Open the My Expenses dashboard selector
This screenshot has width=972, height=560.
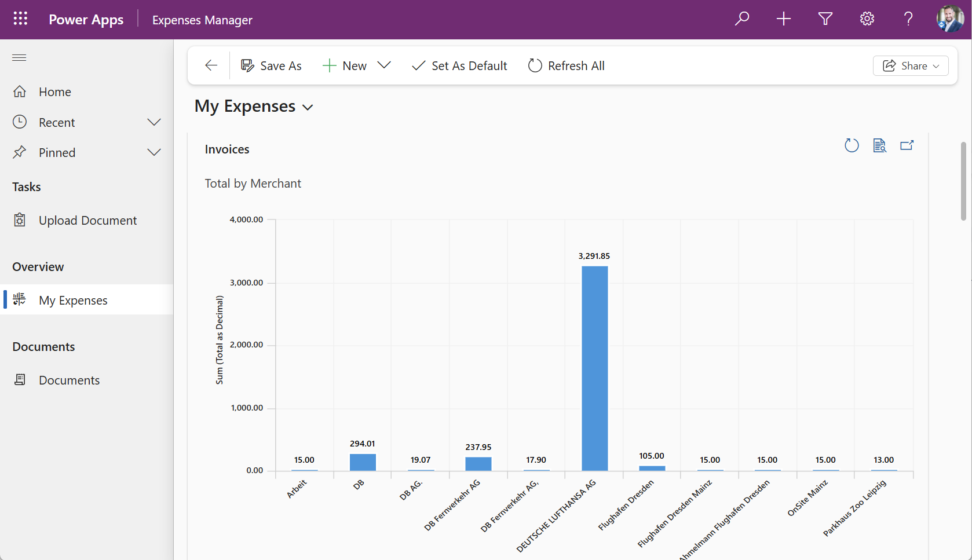308,107
